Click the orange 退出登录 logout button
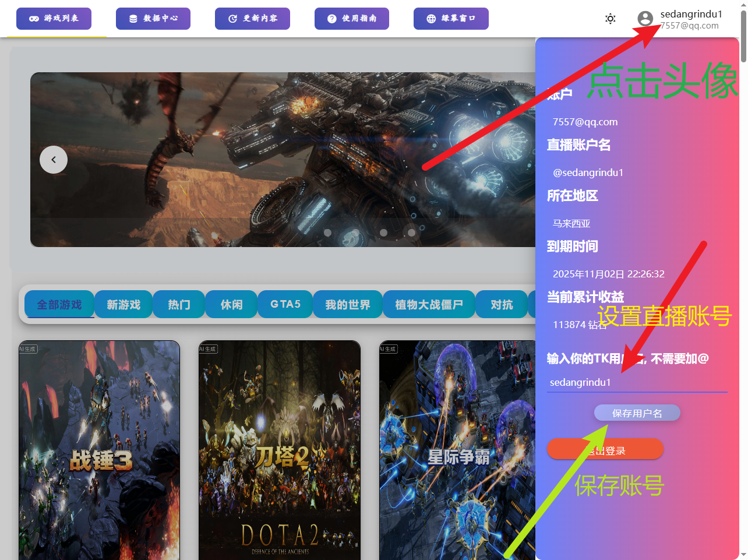This screenshot has width=748, height=560. [x=605, y=450]
